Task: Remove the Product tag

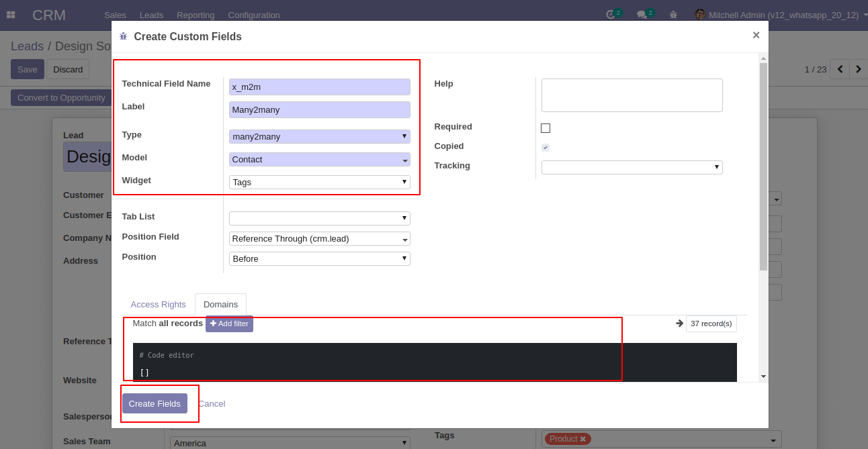Action: 583,439
